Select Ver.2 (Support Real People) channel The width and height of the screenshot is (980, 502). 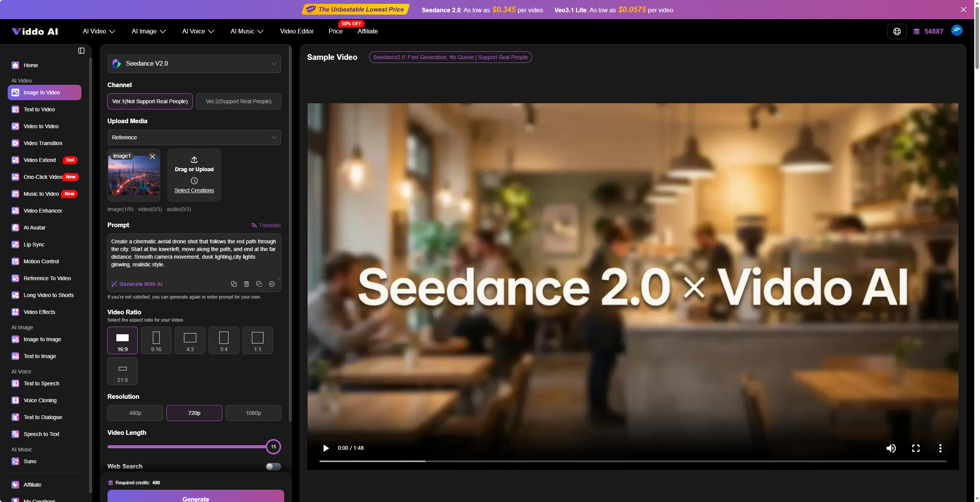[238, 101]
